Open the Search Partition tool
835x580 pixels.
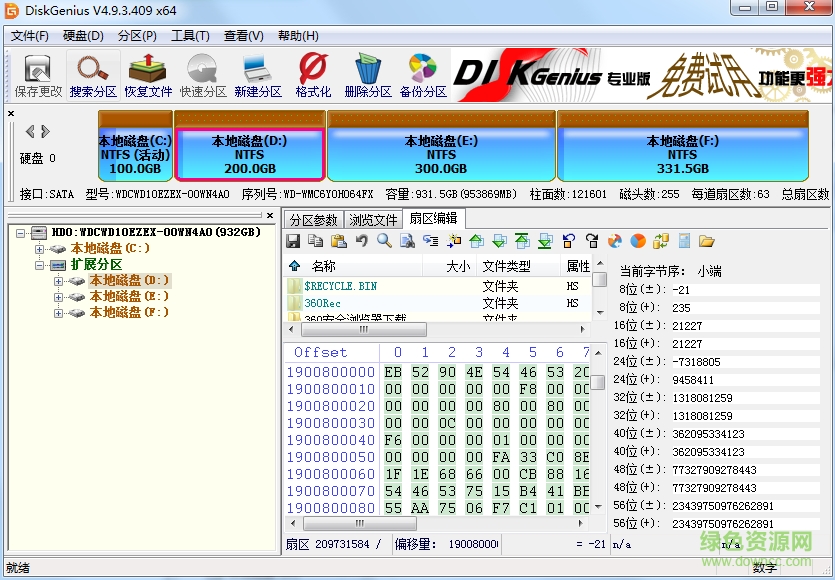(92, 70)
